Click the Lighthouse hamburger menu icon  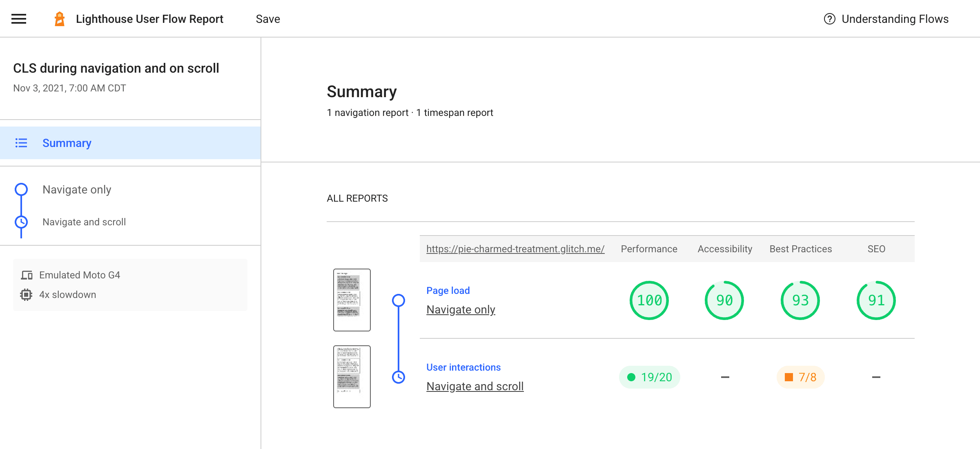pyautogui.click(x=19, y=18)
